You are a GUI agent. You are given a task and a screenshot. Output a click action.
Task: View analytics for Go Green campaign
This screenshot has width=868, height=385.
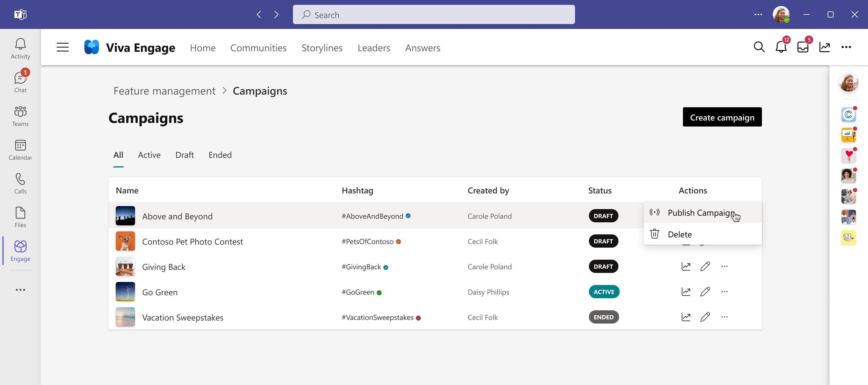pos(686,292)
